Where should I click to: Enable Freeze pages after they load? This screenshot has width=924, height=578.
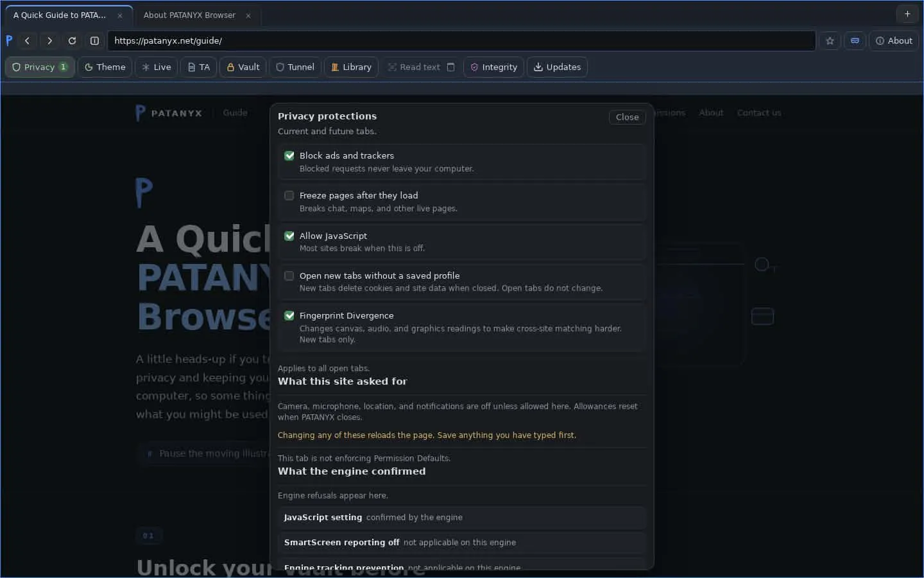pyautogui.click(x=289, y=195)
